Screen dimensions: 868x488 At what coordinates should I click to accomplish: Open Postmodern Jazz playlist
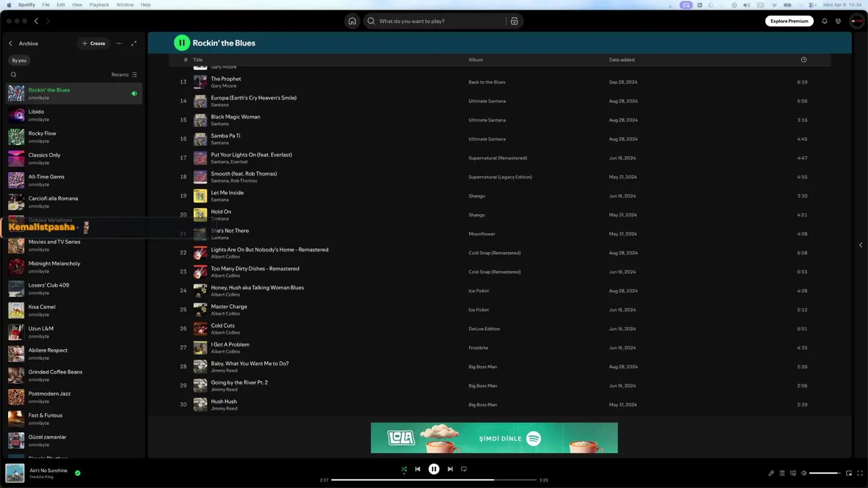75,397
